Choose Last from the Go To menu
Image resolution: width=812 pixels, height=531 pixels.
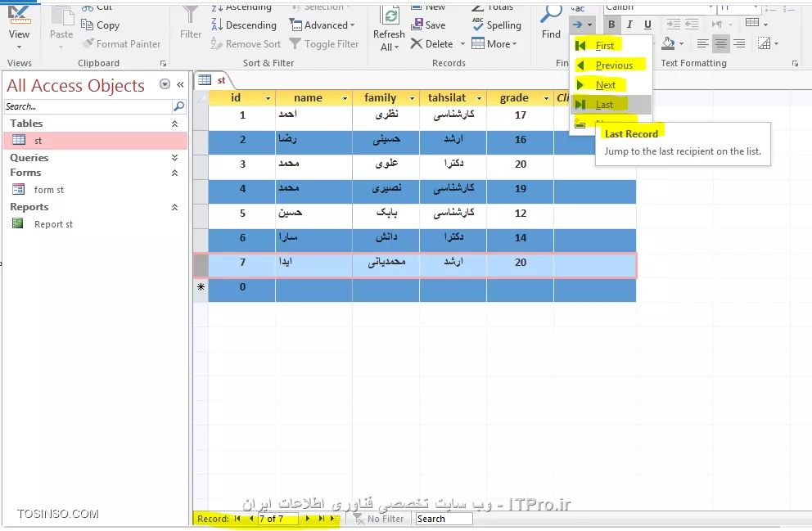pyautogui.click(x=604, y=105)
